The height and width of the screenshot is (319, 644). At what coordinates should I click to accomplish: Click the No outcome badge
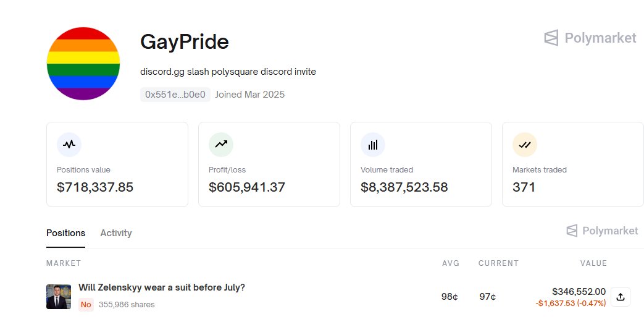coord(86,305)
